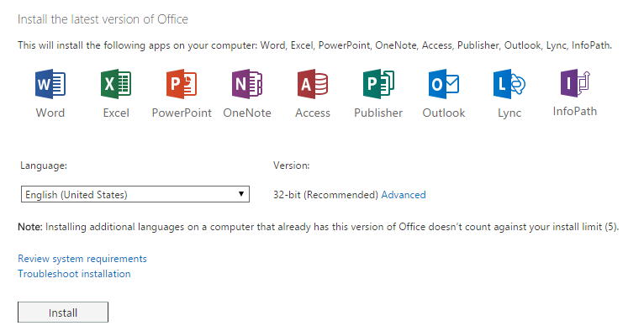Viewport: 644px width, 331px height.
Task: Click the Access app icon
Action: tap(313, 84)
